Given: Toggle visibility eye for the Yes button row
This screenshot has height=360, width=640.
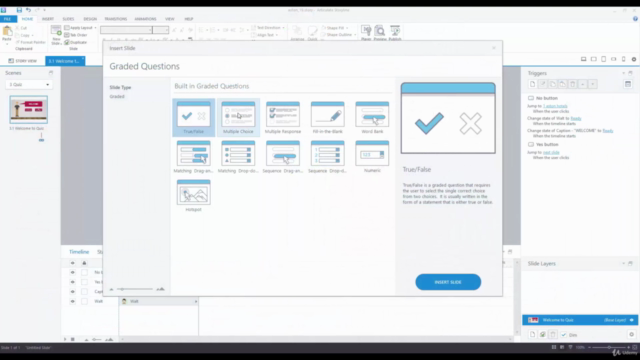Looking at the screenshot, I should 73,282.
